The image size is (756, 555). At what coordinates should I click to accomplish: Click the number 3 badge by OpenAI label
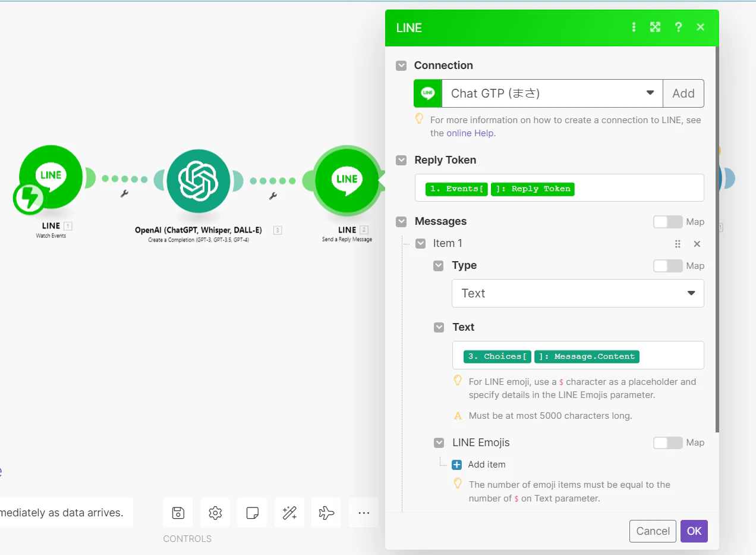[x=277, y=230]
